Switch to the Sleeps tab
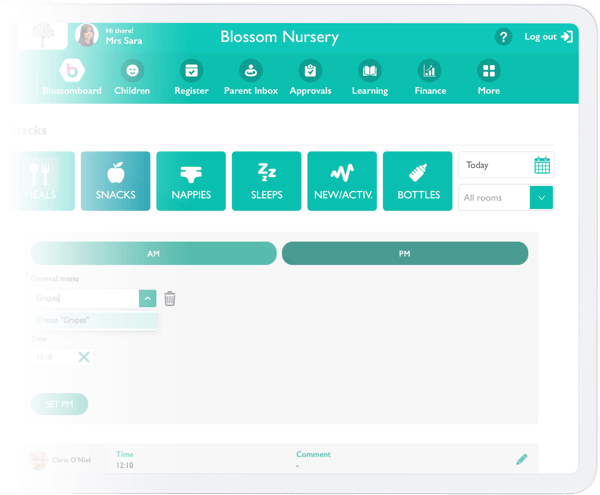The width and height of the screenshot is (600, 495). point(267,181)
